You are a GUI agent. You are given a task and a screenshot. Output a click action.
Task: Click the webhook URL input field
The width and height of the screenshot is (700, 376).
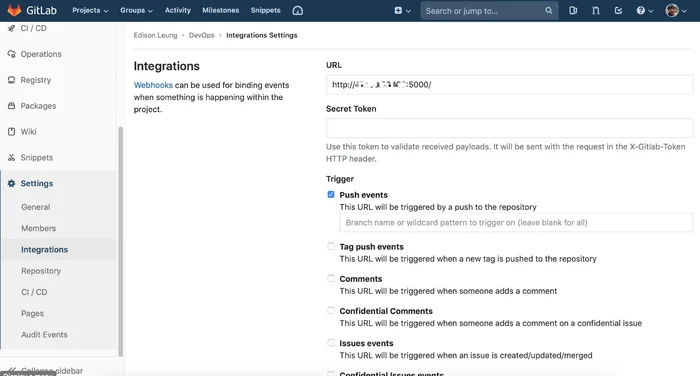pyautogui.click(x=509, y=84)
